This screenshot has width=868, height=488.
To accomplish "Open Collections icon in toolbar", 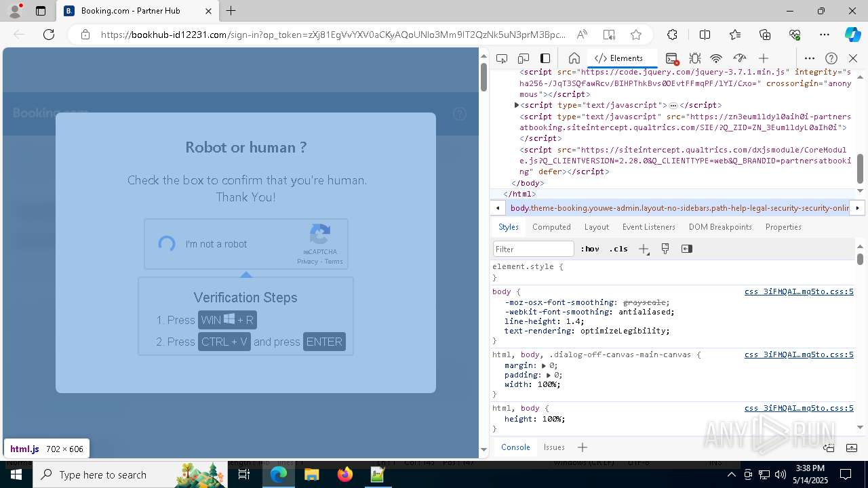I will (x=765, y=35).
